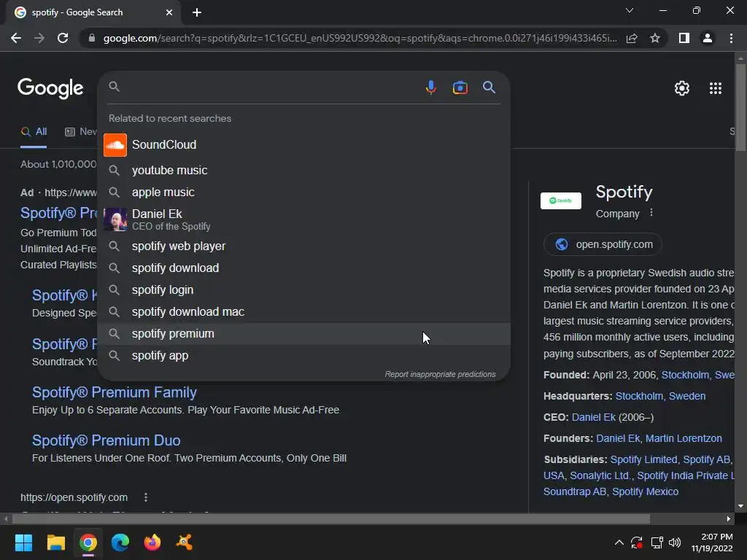Open the tab search dropdown arrow
The image size is (747, 560).
(630, 10)
